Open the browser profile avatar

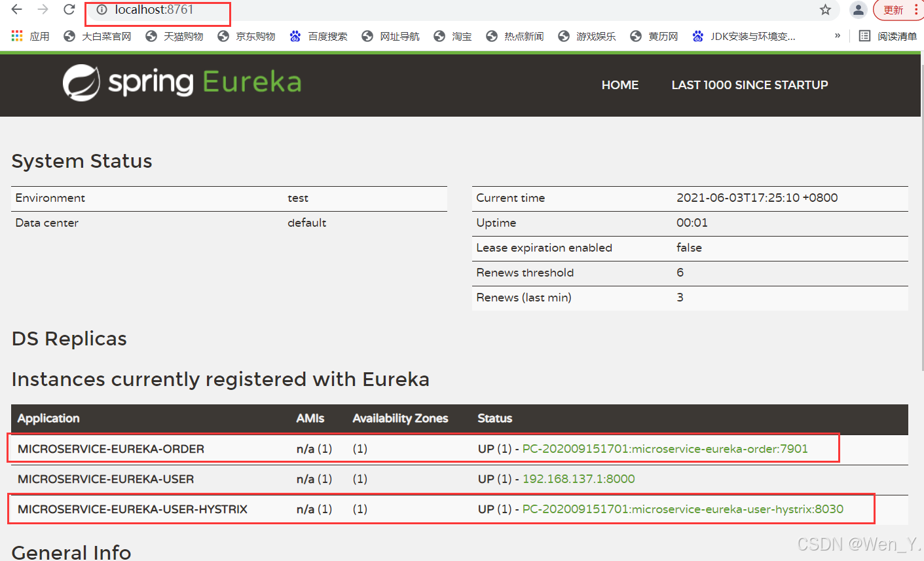pos(858,10)
